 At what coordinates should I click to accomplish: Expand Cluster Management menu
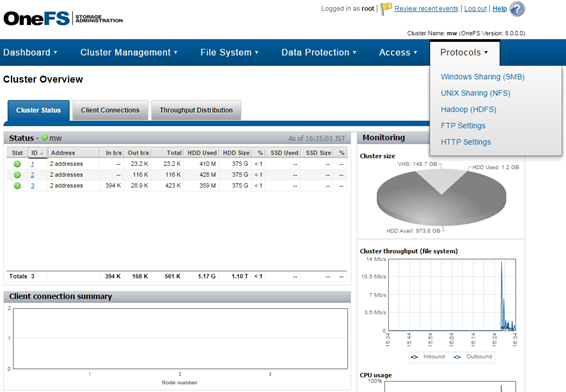[x=129, y=52]
